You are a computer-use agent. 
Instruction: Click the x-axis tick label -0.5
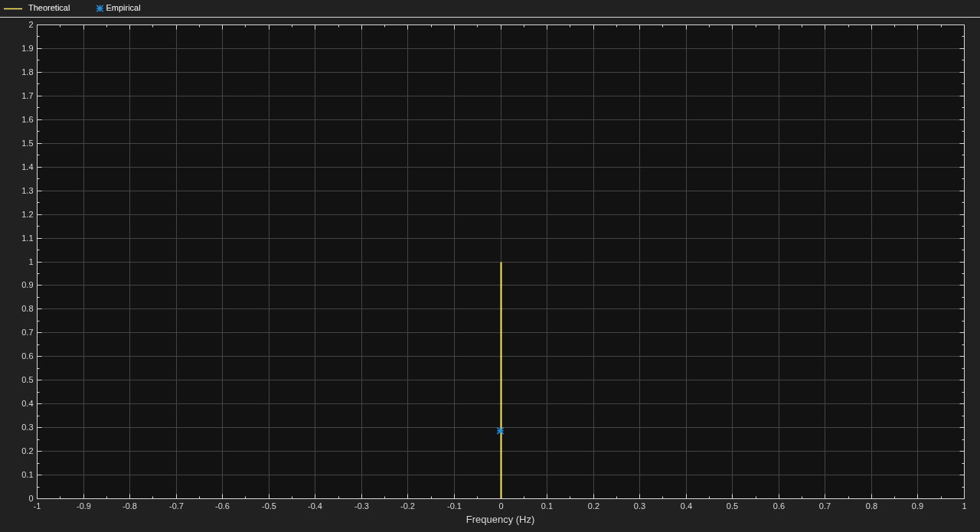pos(269,506)
